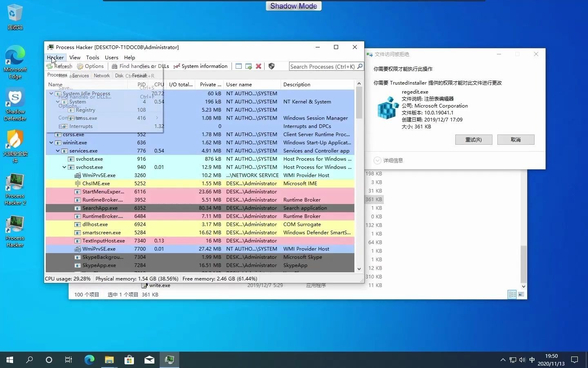Switch to the Network tab
Image resolution: width=588 pixels, height=368 pixels.
[x=102, y=76]
